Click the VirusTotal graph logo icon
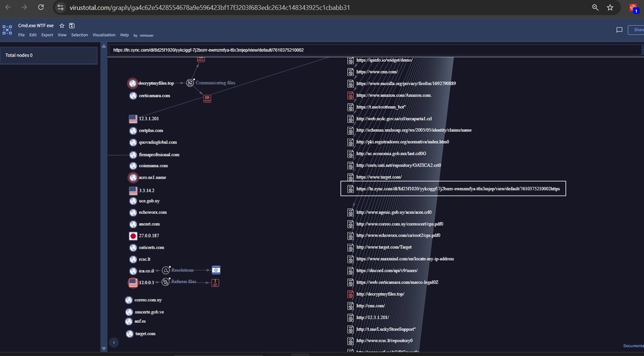 click(x=7, y=29)
